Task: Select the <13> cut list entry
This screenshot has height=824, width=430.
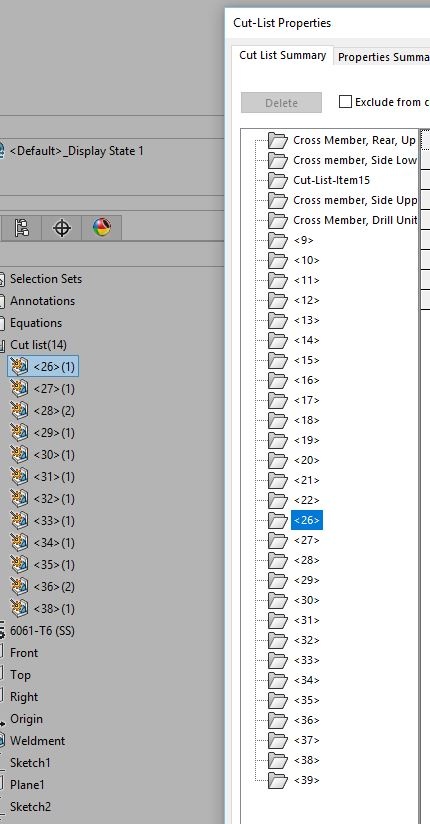Action: [306, 320]
